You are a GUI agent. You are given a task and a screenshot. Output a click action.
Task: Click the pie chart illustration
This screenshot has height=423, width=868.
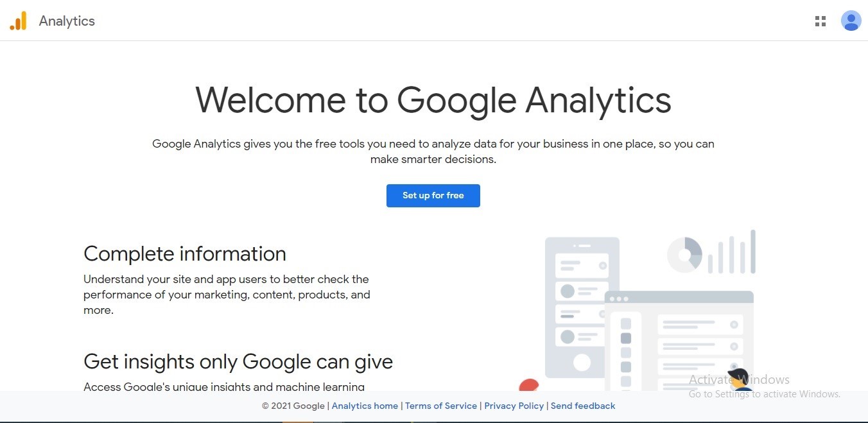pos(684,255)
